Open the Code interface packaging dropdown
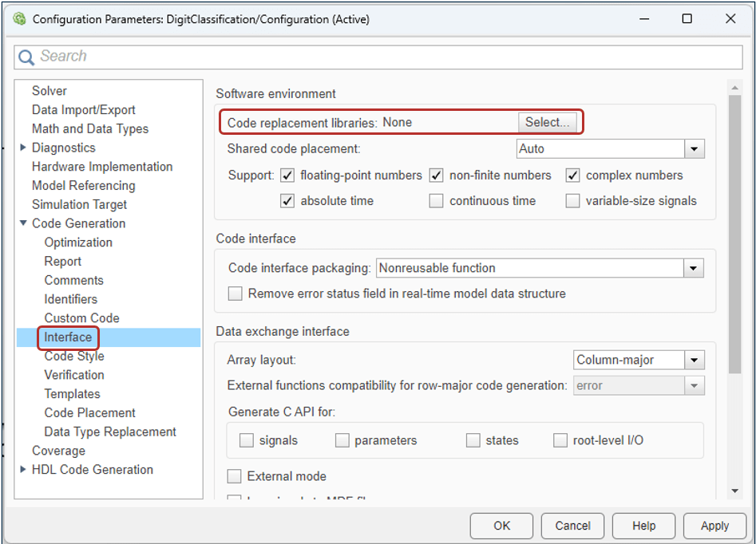756x544 pixels. pyautogui.click(x=692, y=267)
